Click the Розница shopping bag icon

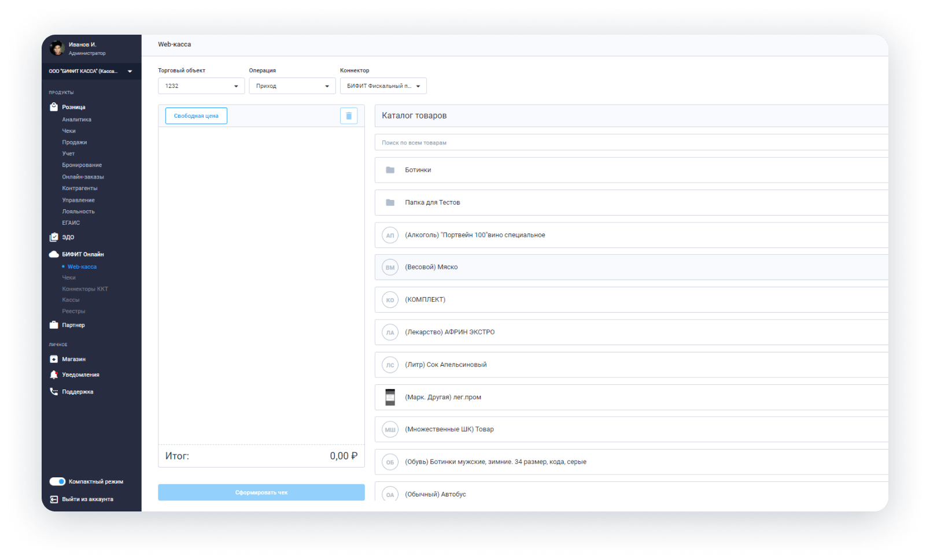(54, 107)
